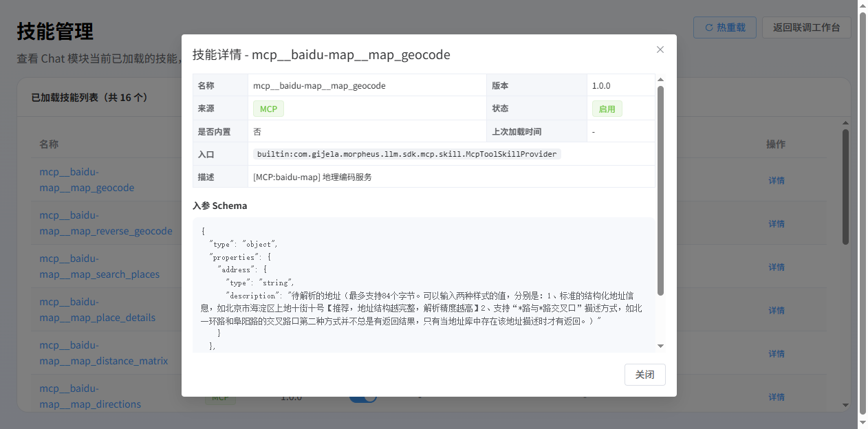Click the "type": "object" line in the schema

click(x=243, y=244)
